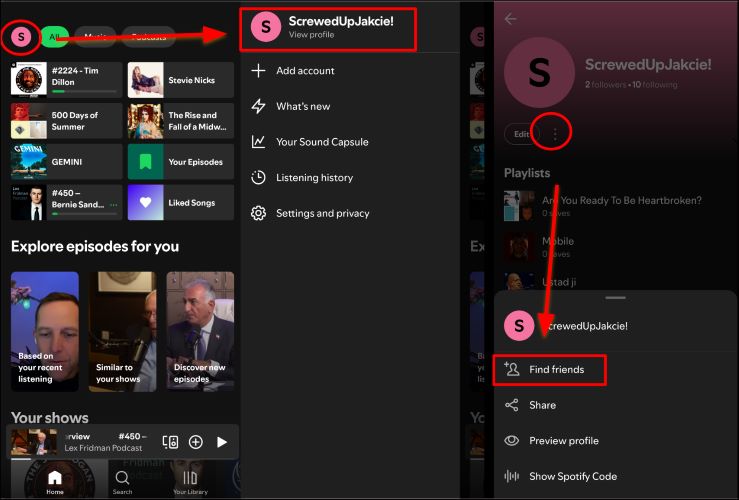The width and height of the screenshot is (739, 500).
Task: Open the #2224 - Tim Dillon episode tile
Action: (x=66, y=80)
